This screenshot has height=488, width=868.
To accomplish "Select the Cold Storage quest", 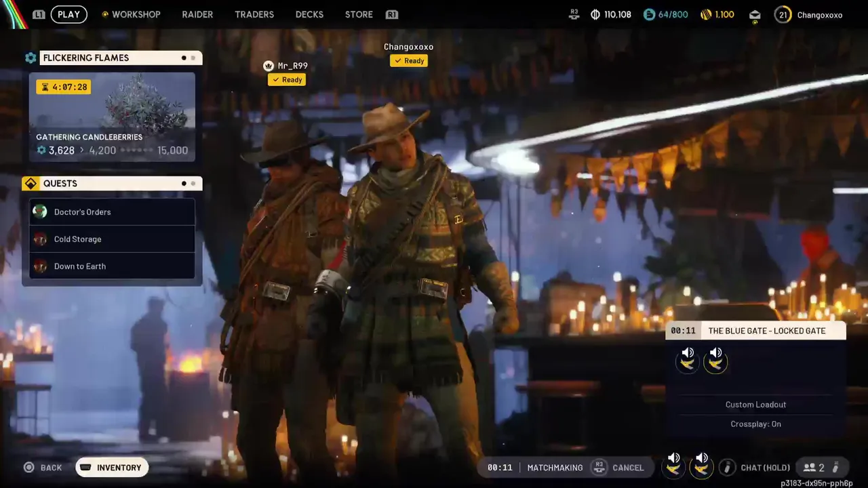I will tap(112, 239).
